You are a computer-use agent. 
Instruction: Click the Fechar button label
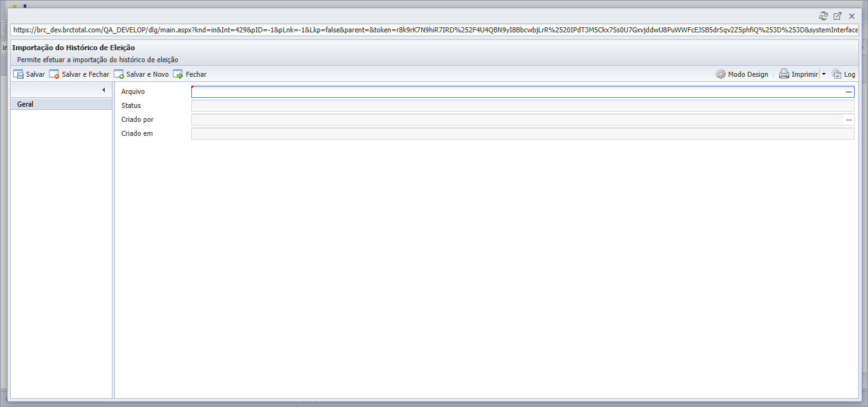196,74
